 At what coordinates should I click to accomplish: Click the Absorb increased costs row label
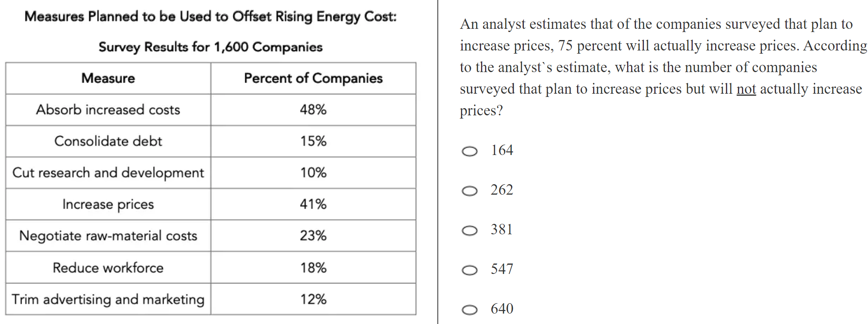[108, 110]
